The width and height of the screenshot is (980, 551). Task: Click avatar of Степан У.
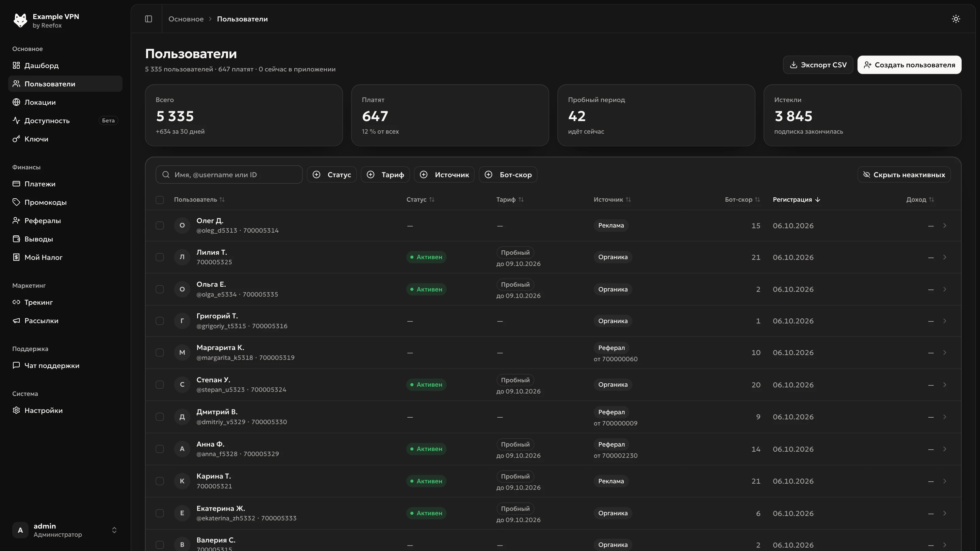click(x=182, y=384)
